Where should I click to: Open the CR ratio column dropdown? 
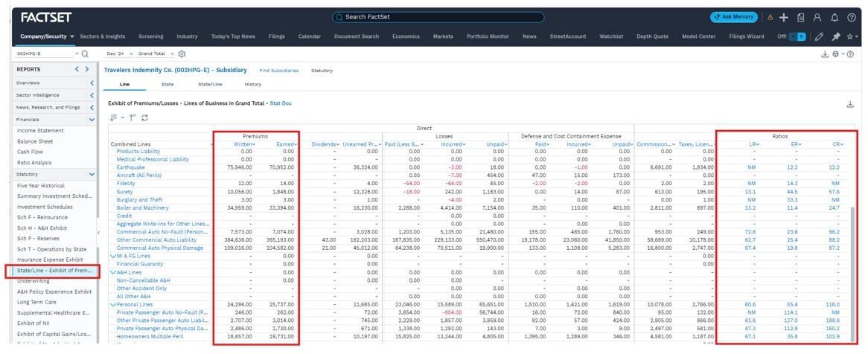pos(841,144)
